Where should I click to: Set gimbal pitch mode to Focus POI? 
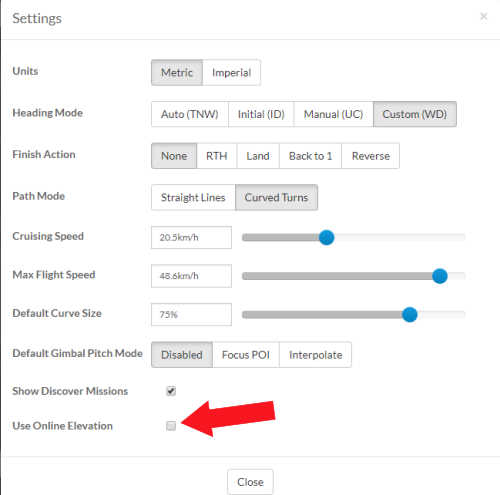click(246, 355)
